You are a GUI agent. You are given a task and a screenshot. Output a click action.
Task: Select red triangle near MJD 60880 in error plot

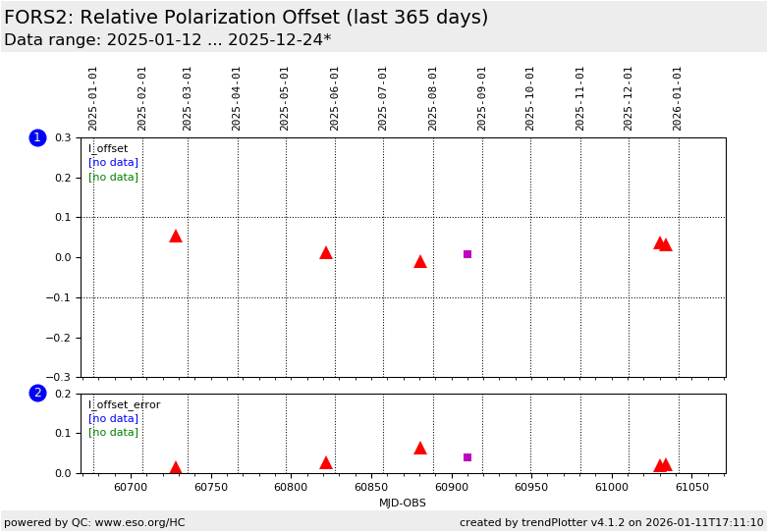pos(420,448)
